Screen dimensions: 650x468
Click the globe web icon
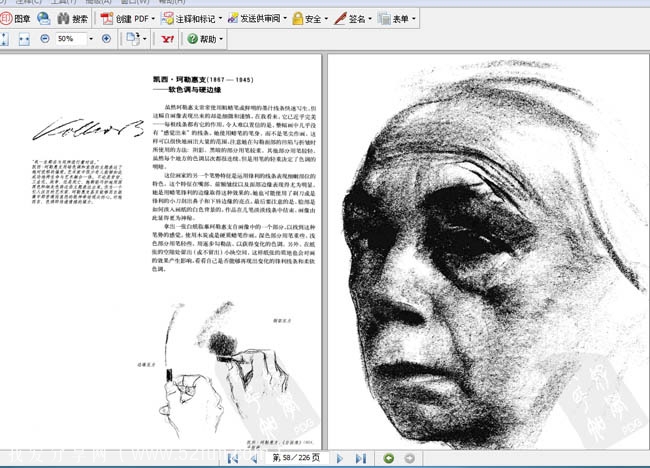(44, 18)
